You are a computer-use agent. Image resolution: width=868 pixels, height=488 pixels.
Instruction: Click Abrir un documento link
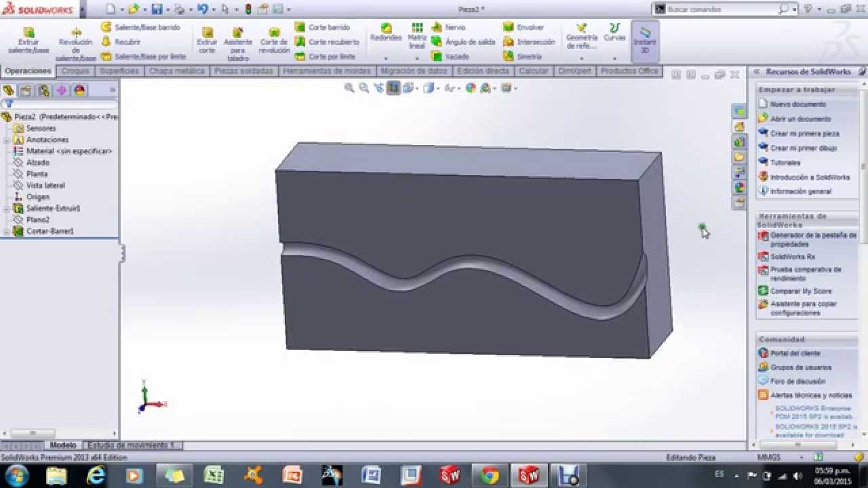(x=800, y=119)
